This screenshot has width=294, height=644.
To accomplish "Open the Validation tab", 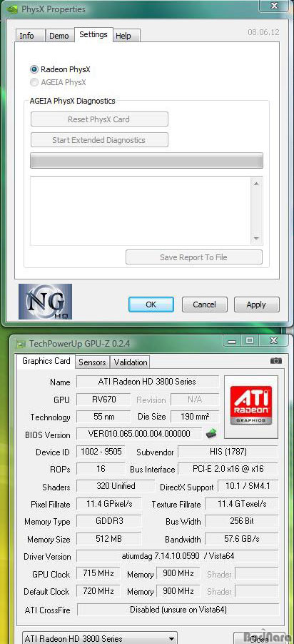I will click(131, 362).
